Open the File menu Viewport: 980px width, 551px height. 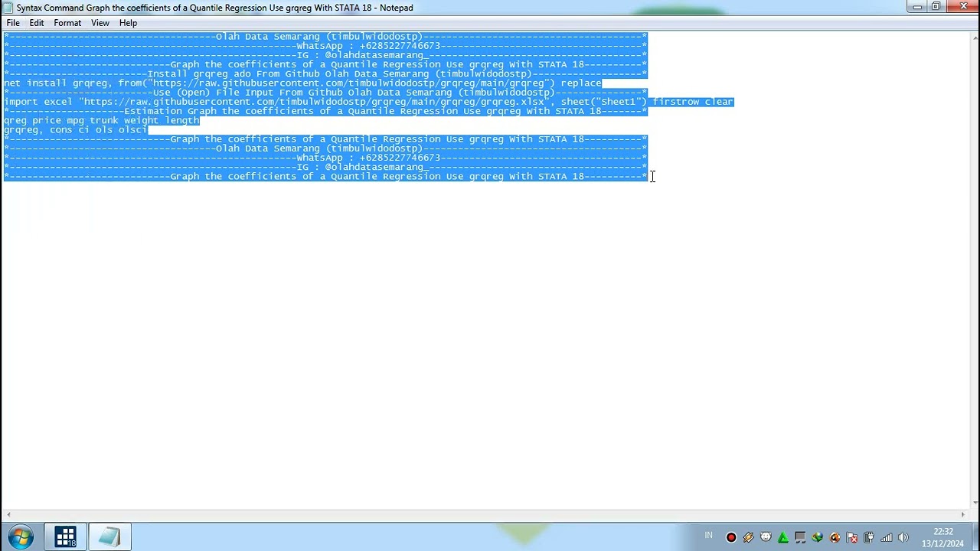click(x=13, y=23)
